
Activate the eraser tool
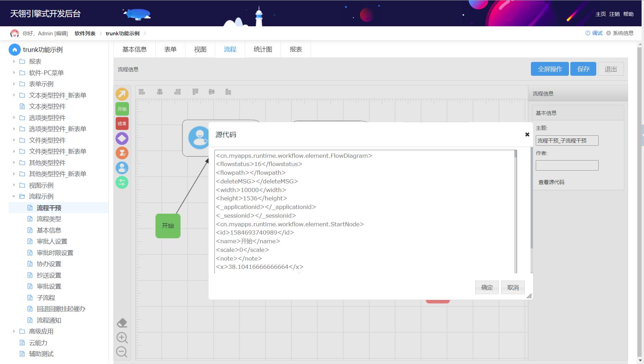[x=122, y=323]
